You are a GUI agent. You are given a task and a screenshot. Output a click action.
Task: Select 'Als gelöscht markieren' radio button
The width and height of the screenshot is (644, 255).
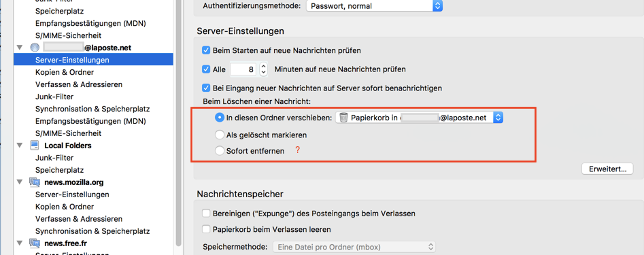click(220, 135)
